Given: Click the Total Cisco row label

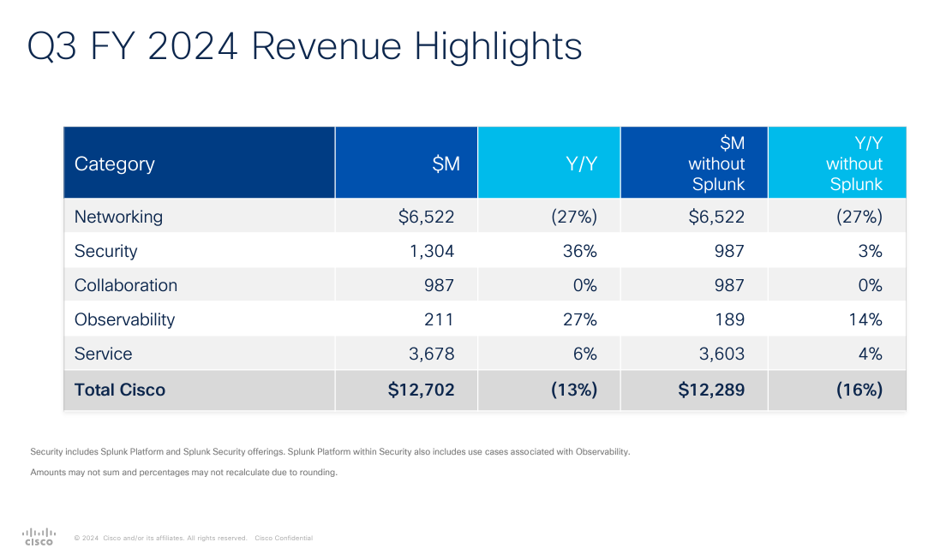Looking at the screenshot, I should tap(120, 390).
